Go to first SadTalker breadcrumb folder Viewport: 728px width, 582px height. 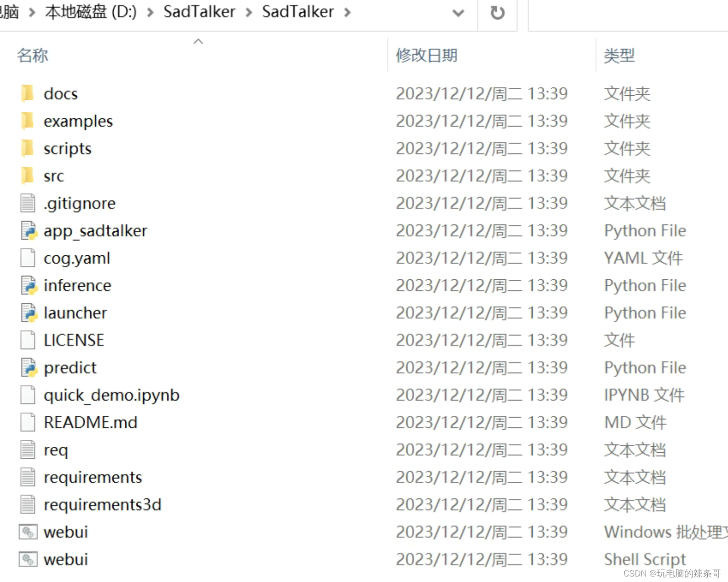pyautogui.click(x=199, y=12)
